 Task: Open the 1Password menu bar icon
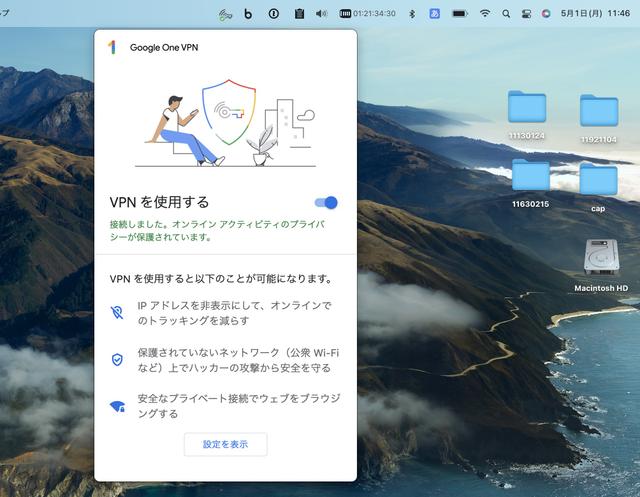coord(273,14)
